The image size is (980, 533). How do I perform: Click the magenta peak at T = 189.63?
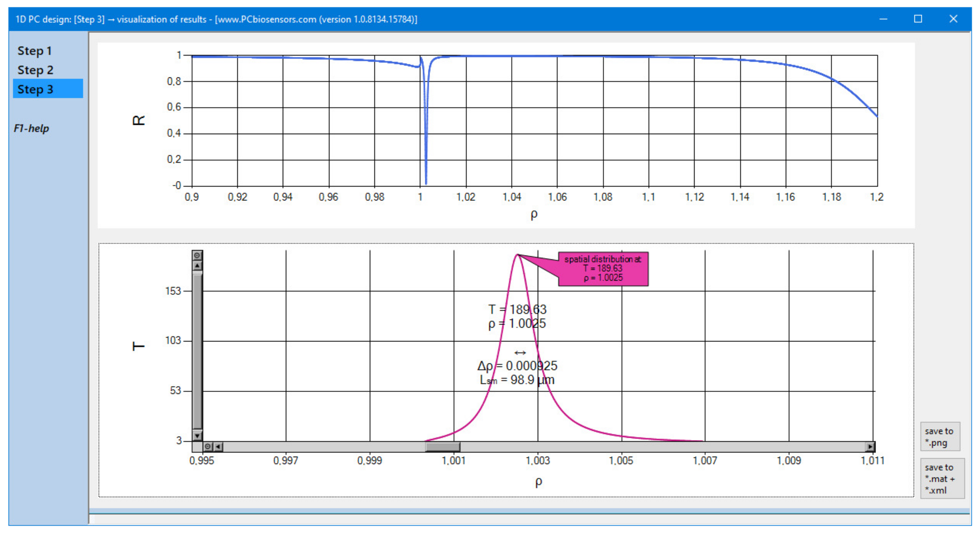[518, 255]
